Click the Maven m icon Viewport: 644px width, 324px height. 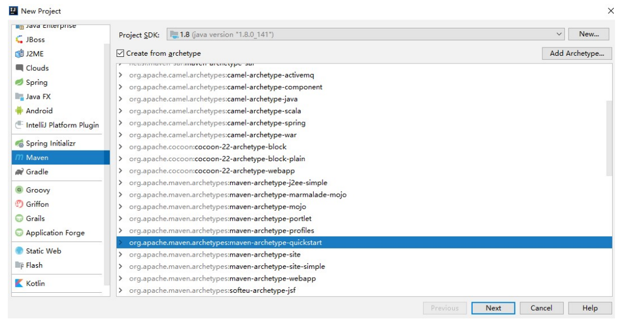[x=20, y=158]
